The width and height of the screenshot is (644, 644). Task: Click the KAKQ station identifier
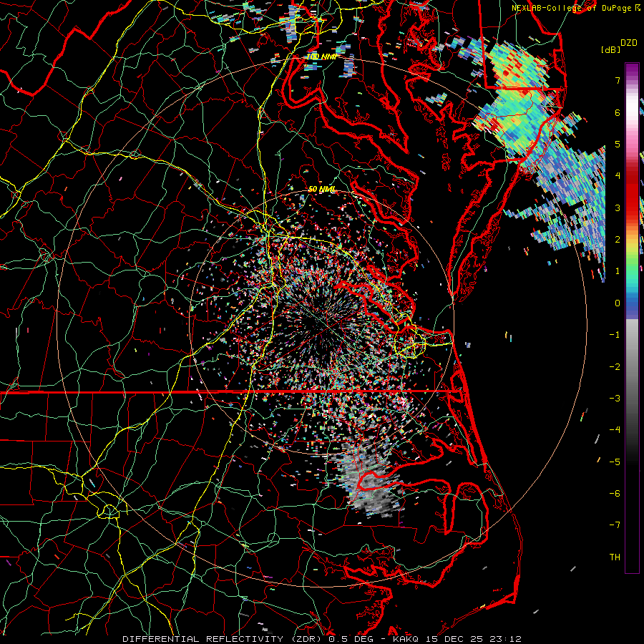[406, 639]
